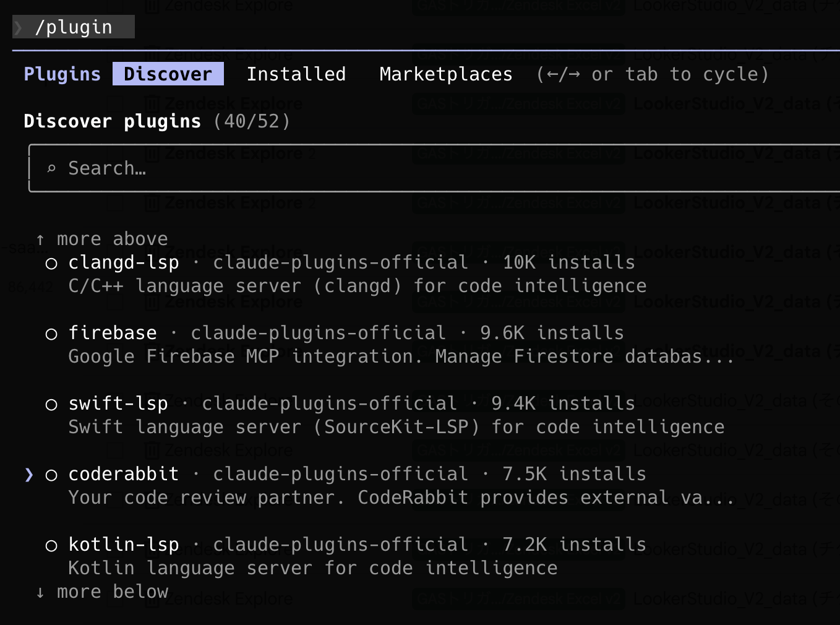Switch to the Installed tab

pos(296,74)
